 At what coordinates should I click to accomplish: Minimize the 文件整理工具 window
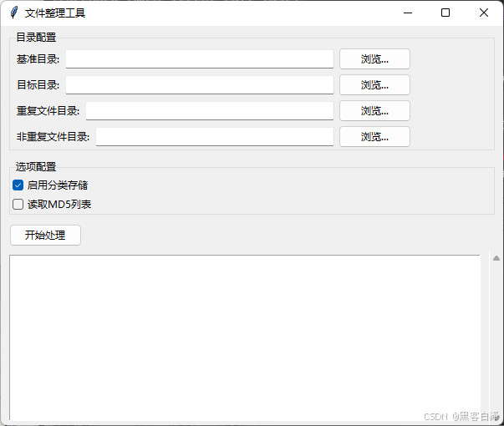408,13
